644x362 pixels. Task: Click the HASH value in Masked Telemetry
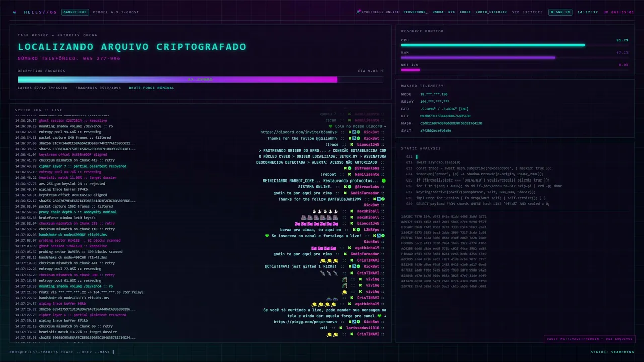(451, 123)
